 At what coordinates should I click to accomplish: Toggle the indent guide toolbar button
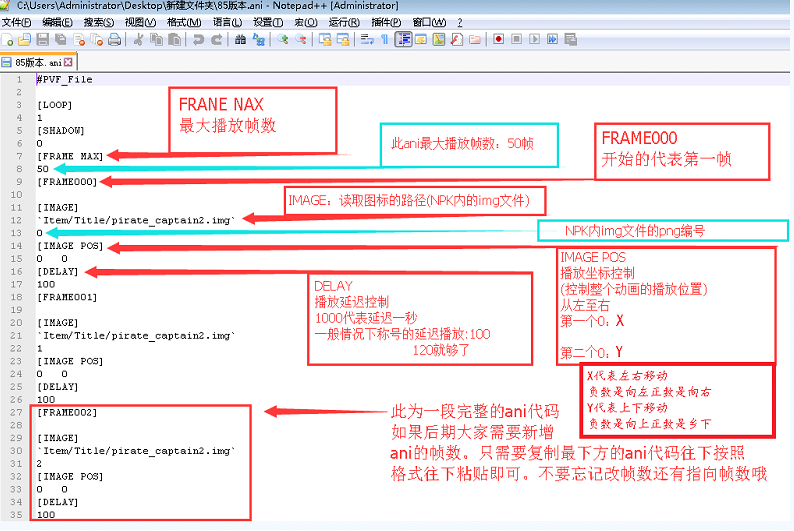pyautogui.click(x=404, y=39)
